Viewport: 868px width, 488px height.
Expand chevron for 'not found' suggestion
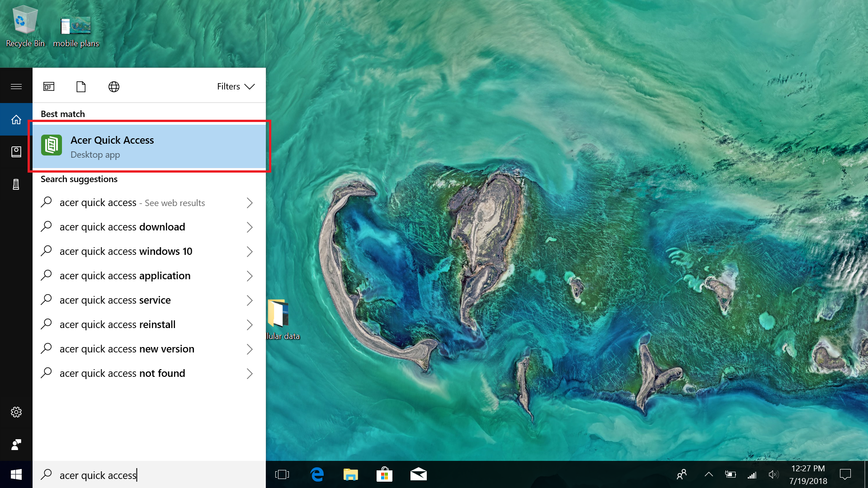250,374
